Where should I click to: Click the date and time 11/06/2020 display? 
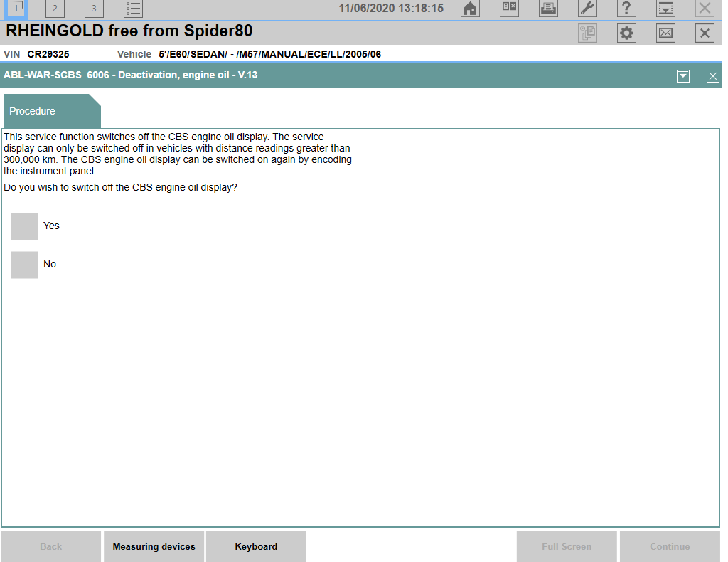tap(391, 9)
